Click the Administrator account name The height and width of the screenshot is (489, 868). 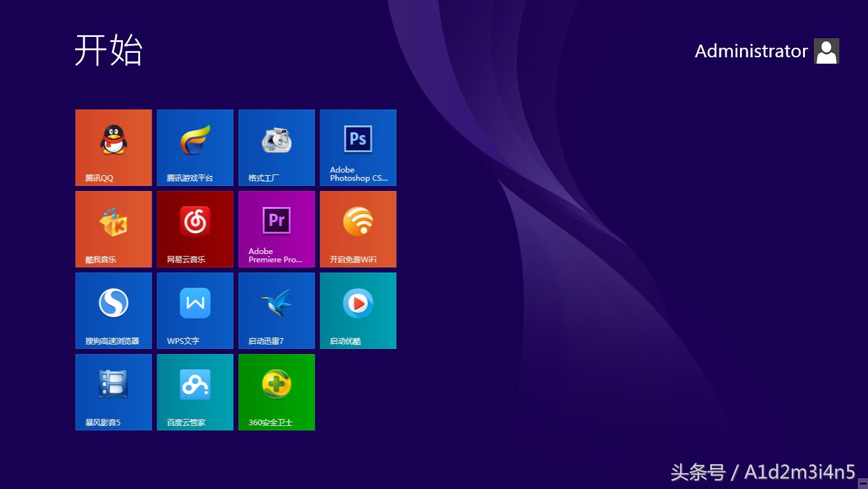[751, 51]
